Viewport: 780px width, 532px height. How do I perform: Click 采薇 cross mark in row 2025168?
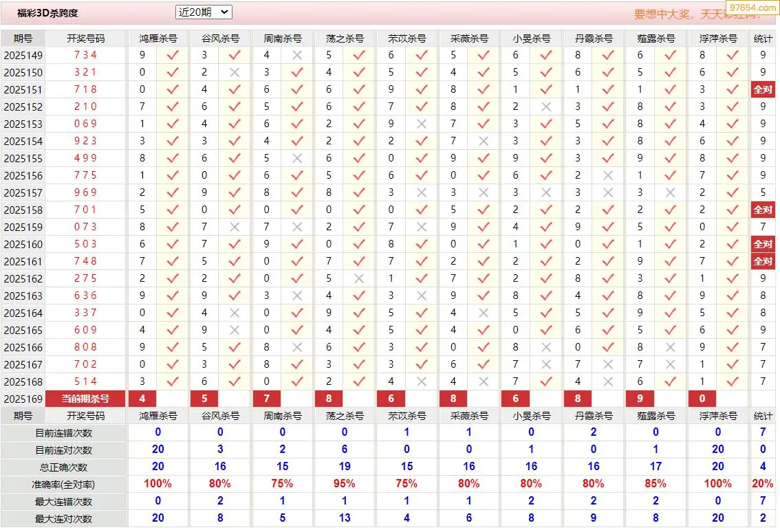484,382
